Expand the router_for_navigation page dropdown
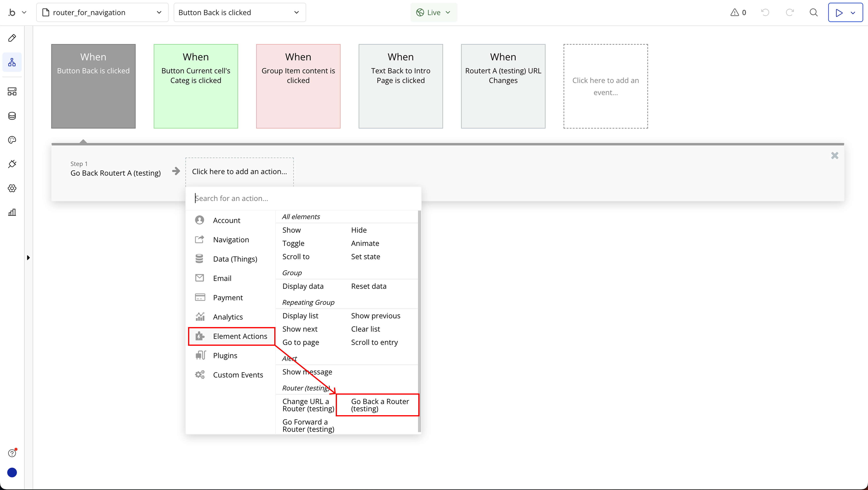The height and width of the screenshot is (490, 868). (x=102, y=12)
